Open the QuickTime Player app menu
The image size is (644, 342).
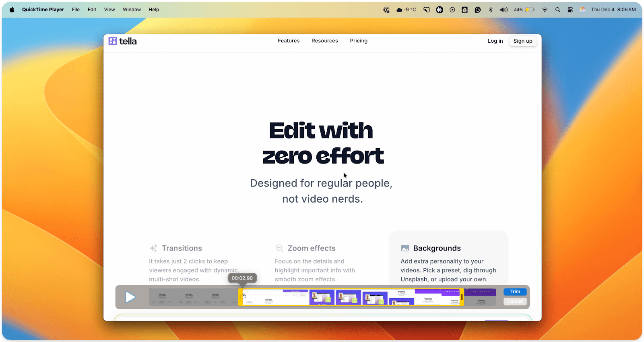(x=43, y=10)
